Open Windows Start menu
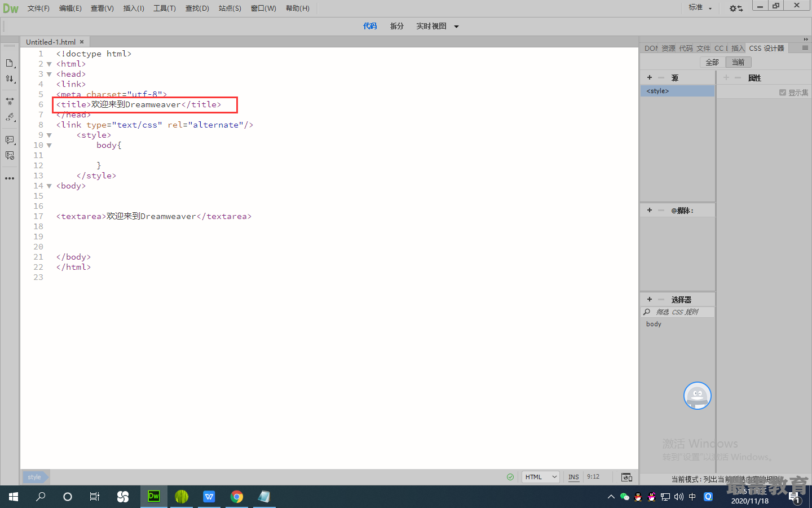Image resolution: width=812 pixels, height=508 pixels. 14,497
